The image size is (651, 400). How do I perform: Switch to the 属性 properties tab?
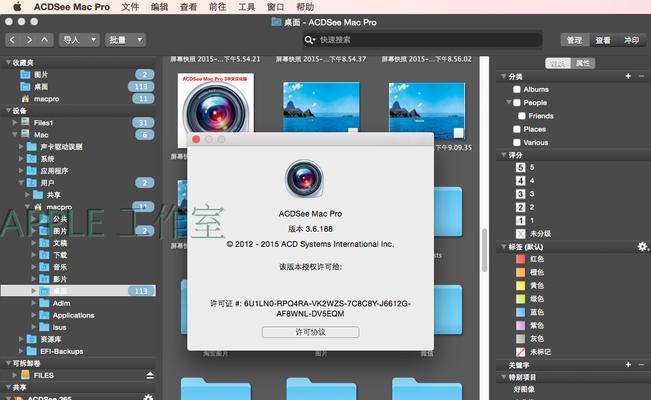click(583, 63)
